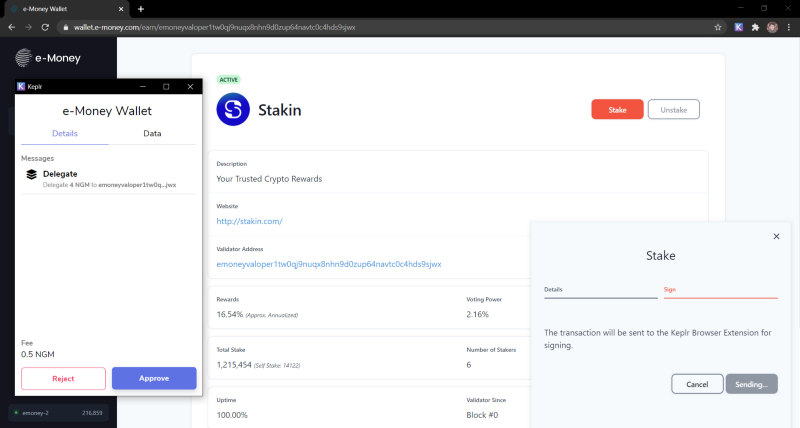Click the e-Money logo in sidebar
This screenshot has height=428, width=800.
[x=48, y=58]
